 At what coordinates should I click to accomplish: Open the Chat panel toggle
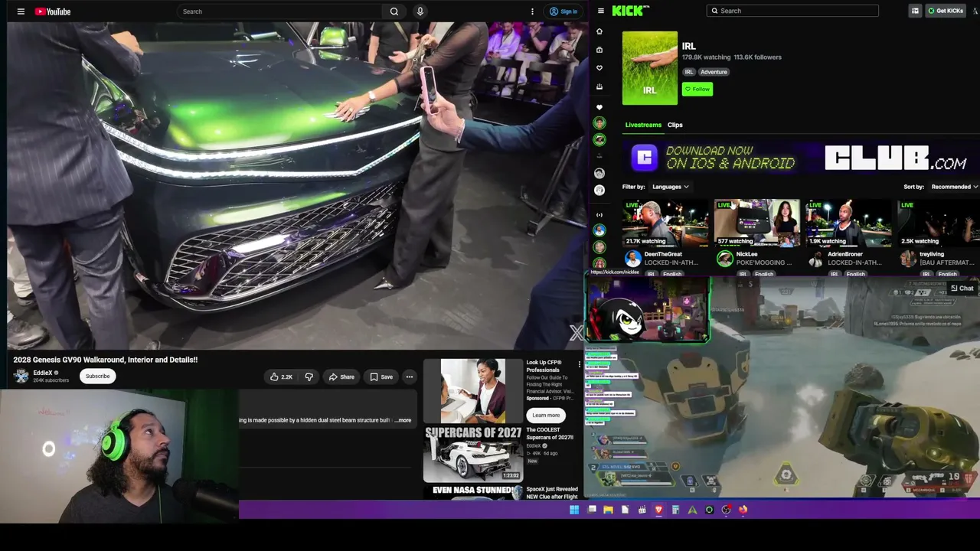(962, 289)
